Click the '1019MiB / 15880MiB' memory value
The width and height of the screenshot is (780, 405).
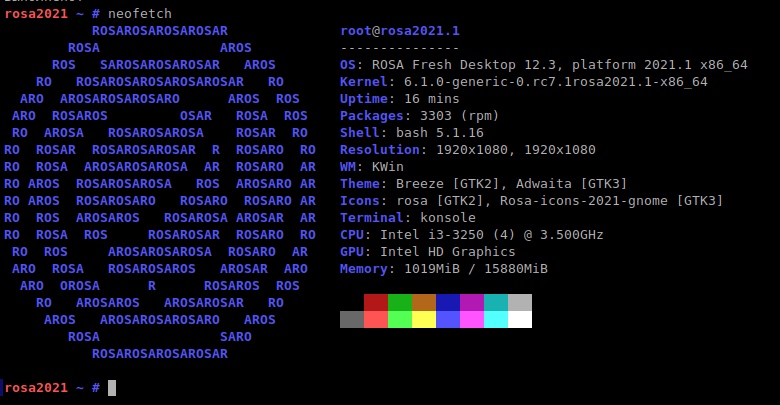pyautogui.click(x=476, y=269)
